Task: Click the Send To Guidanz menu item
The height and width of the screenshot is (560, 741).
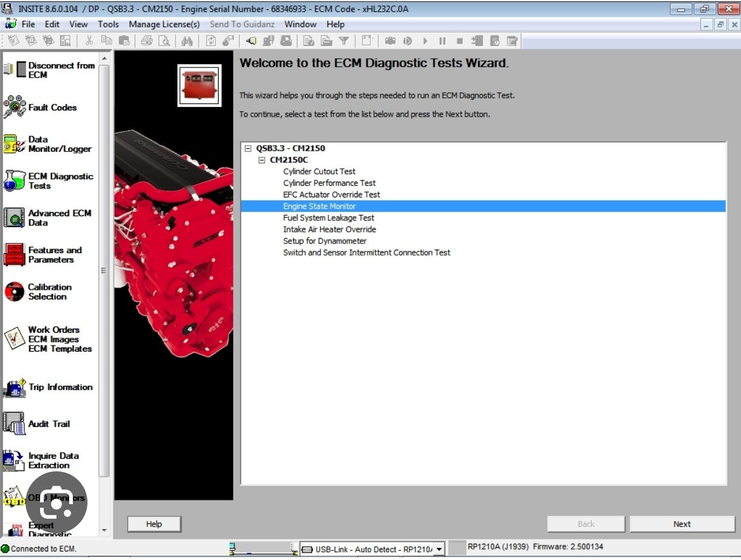Action: [x=242, y=24]
